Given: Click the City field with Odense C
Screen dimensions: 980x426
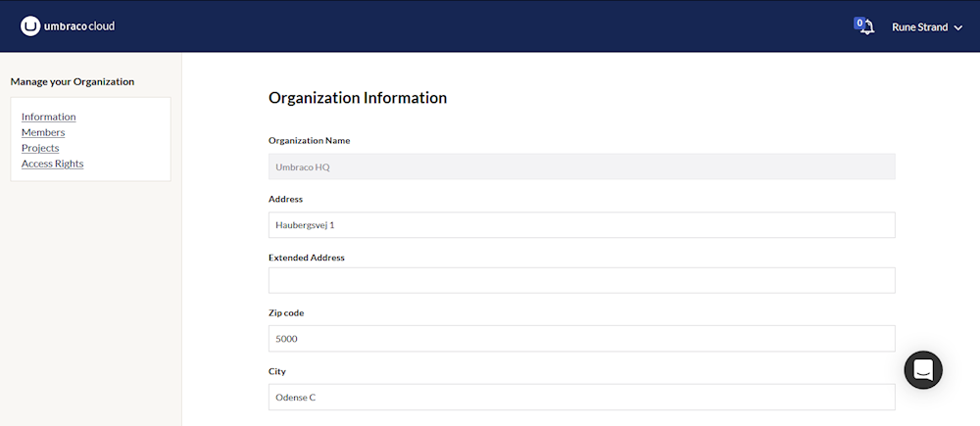Looking at the screenshot, I should click(581, 398).
